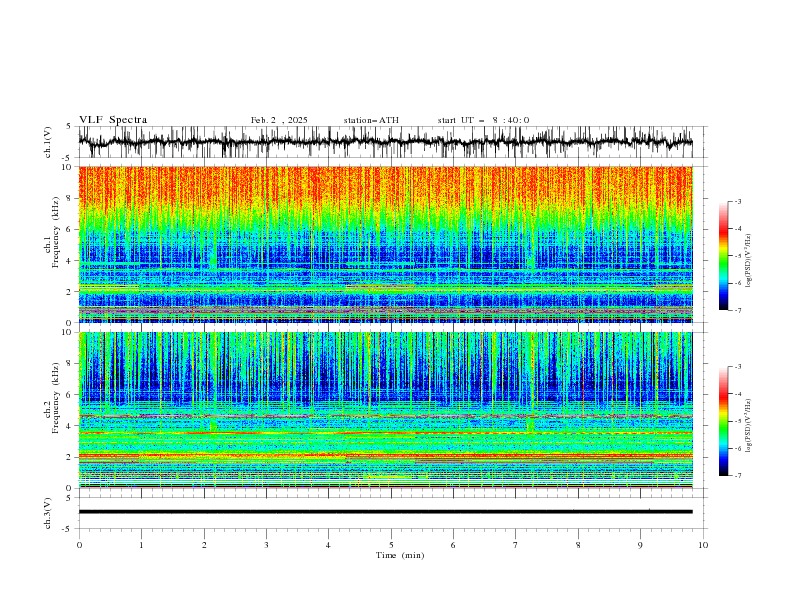Click time axis tick label "1"
Screen dimensions: 792x612
(x=141, y=545)
